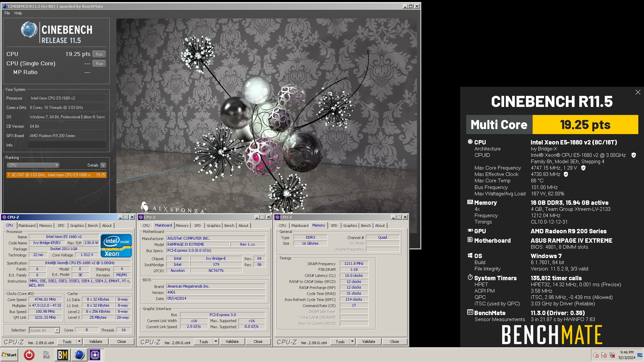The height and width of the screenshot is (362, 644).
Task: Click the yellow 19.25 pts score box
Action: [585, 125]
